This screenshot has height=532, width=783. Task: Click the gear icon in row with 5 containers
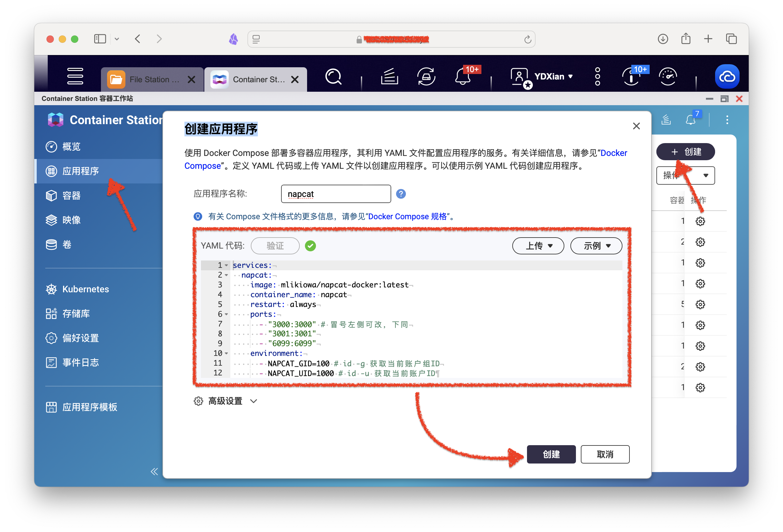click(x=700, y=305)
